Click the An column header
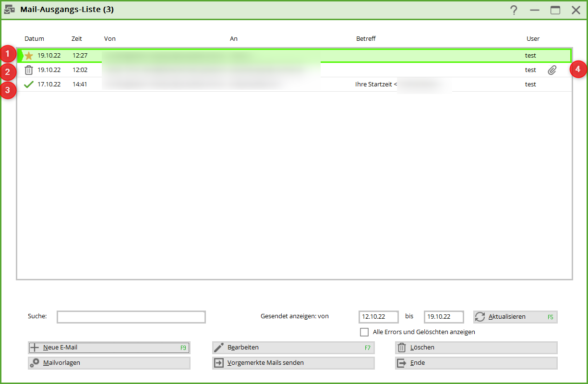Viewport: 588px width, 384px height. tap(234, 39)
